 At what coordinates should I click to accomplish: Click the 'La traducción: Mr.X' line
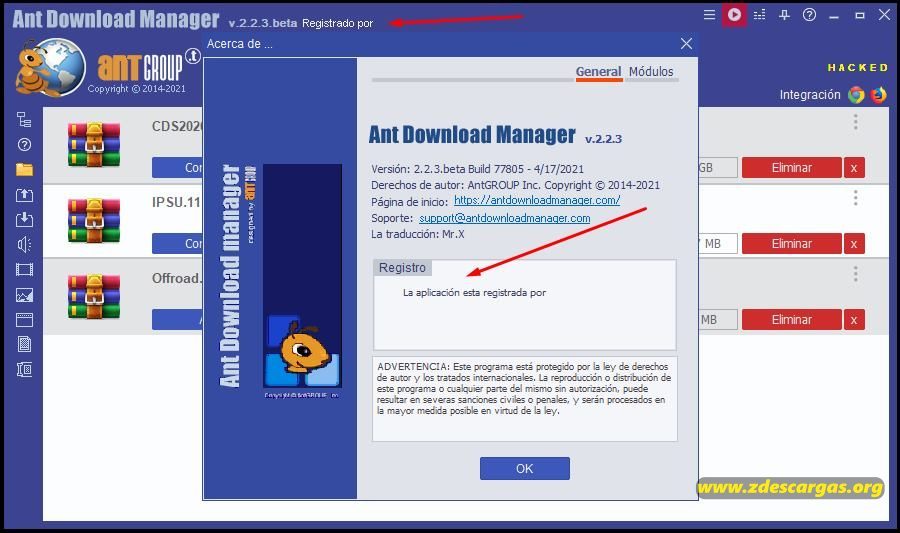(418, 234)
